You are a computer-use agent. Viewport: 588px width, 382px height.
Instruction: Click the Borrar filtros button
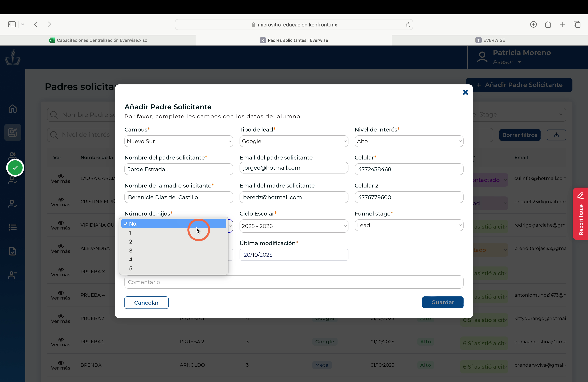520,135
